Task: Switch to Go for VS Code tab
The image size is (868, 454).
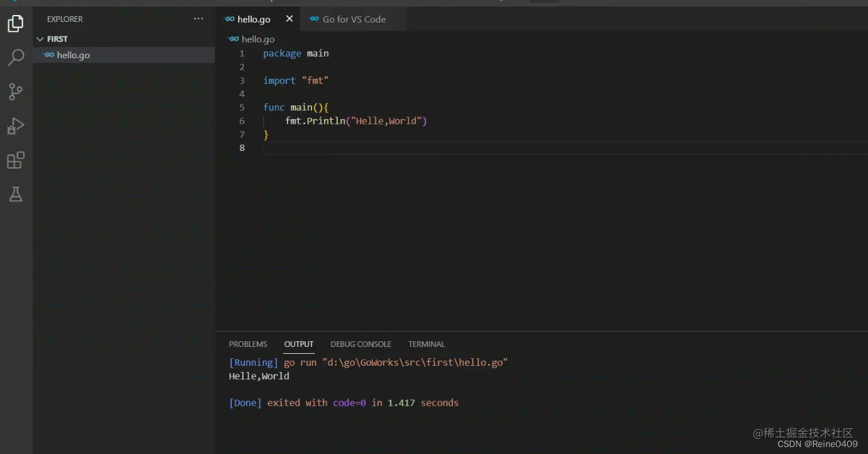Action: click(x=354, y=19)
